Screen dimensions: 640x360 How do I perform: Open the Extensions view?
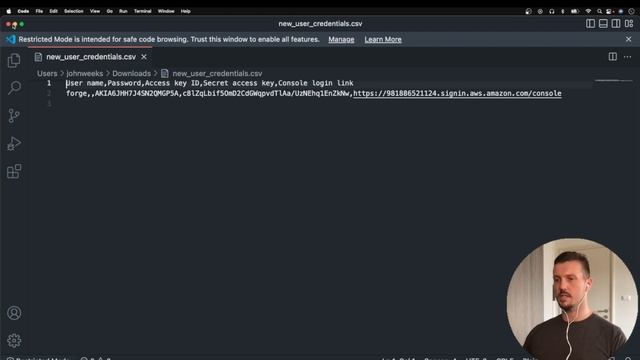coord(14,171)
